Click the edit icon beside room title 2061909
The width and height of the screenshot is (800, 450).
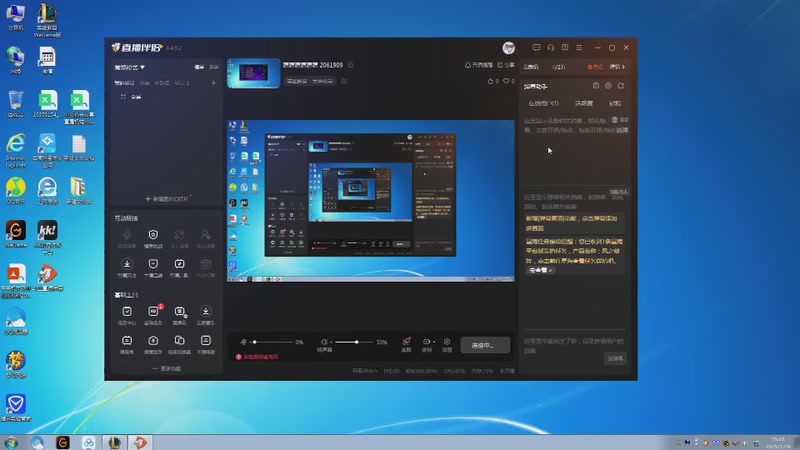tap(351, 65)
